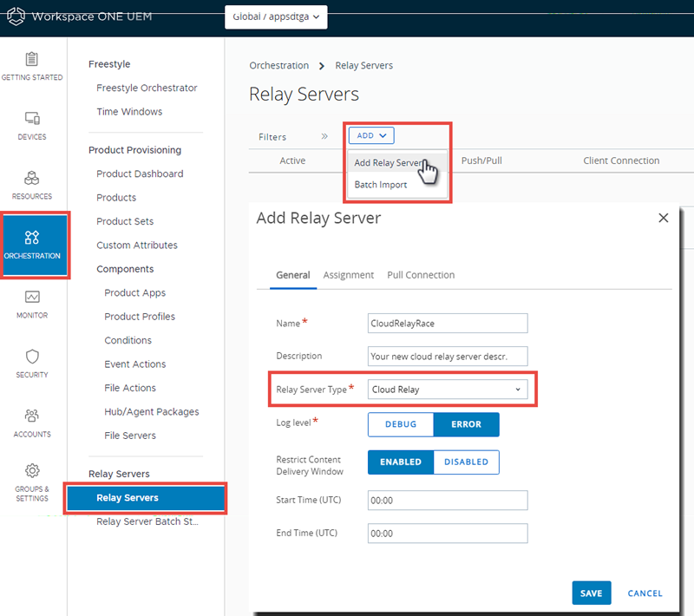The image size is (694, 616).
Task: Open Conditions under Components
Action: tap(128, 340)
